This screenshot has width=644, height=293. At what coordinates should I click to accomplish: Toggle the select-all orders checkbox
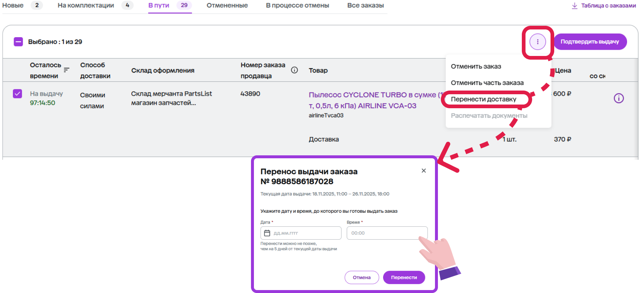[18, 42]
